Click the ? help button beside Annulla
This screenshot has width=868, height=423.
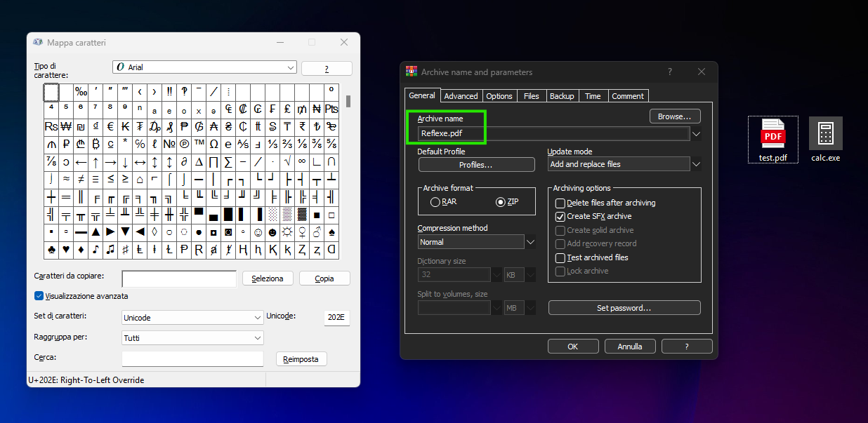click(687, 347)
